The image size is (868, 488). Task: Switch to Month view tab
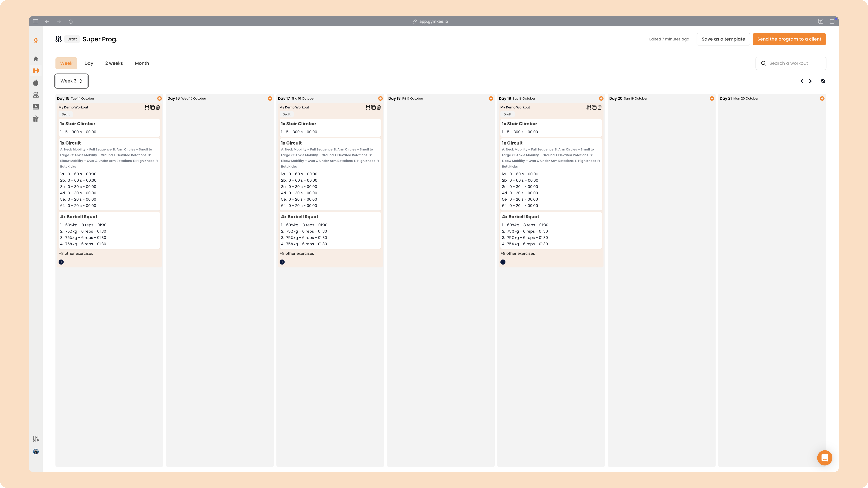pos(142,63)
